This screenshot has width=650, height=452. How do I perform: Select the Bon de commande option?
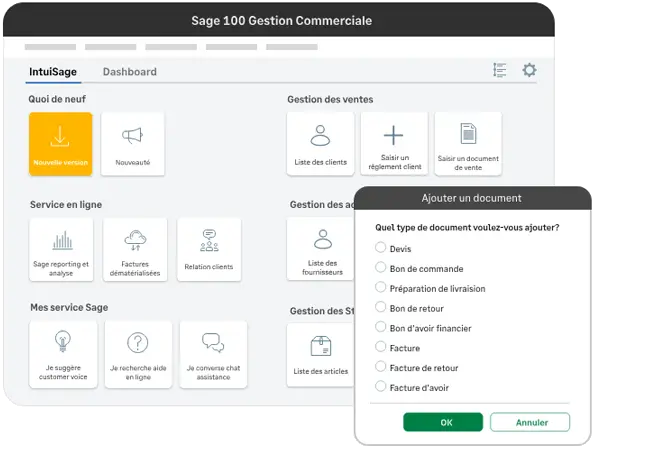click(381, 267)
